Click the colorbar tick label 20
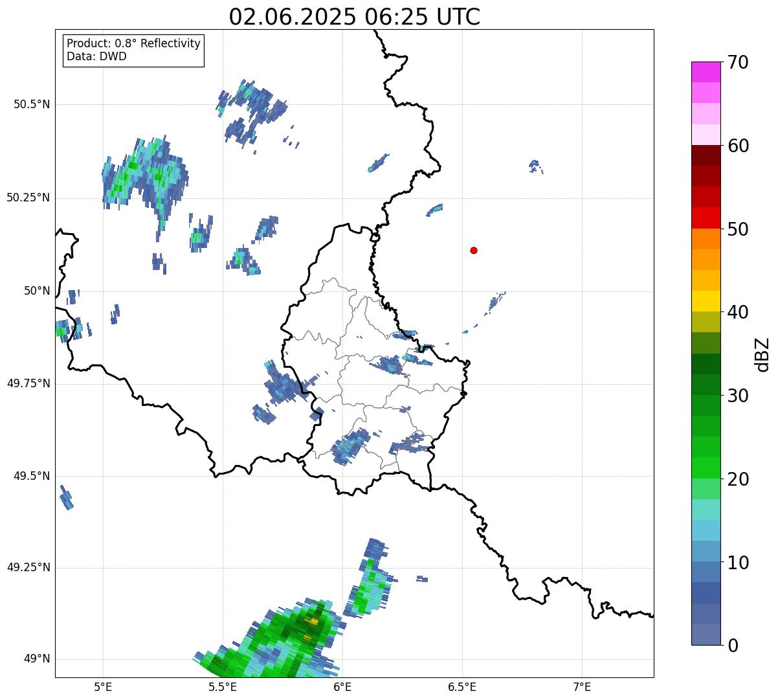778x700 pixels. tap(738, 479)
